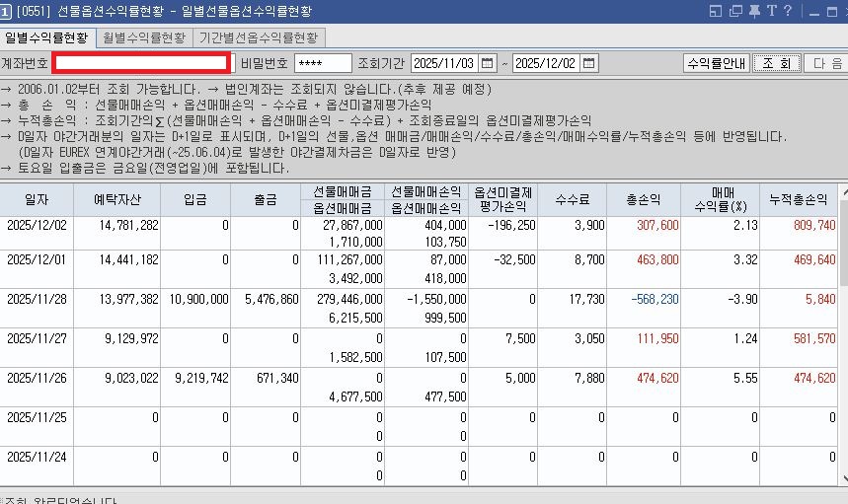Click the cascade windows icon in title bar
848x504 pixels.
735,12
